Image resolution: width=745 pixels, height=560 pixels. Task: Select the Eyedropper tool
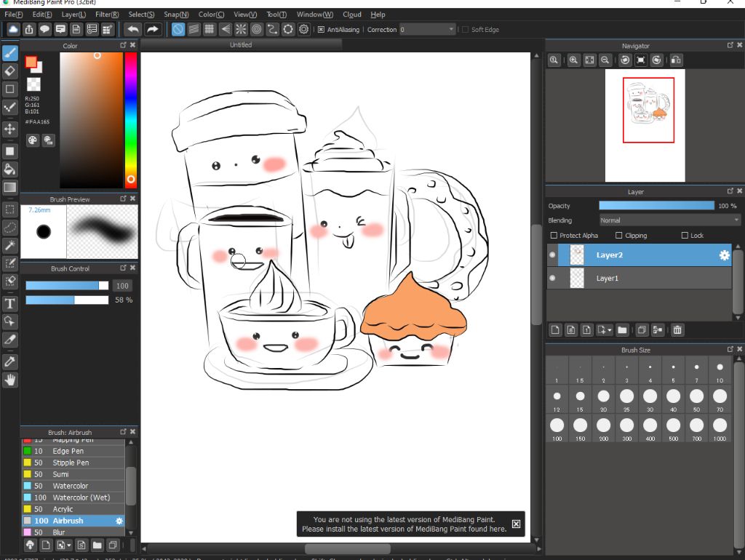pyautogui.click(x=10, y=362)
